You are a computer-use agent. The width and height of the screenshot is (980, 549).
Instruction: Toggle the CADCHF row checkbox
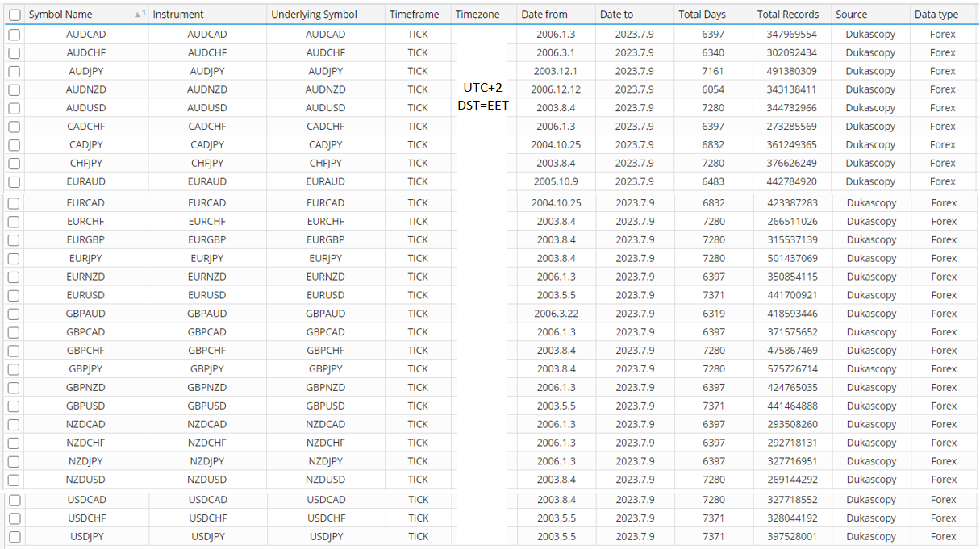click(15, 127)
